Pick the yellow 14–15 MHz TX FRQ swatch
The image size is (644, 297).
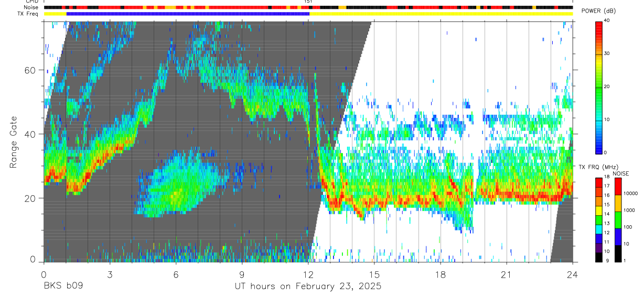pyautogui.click(x=598, y=210)
